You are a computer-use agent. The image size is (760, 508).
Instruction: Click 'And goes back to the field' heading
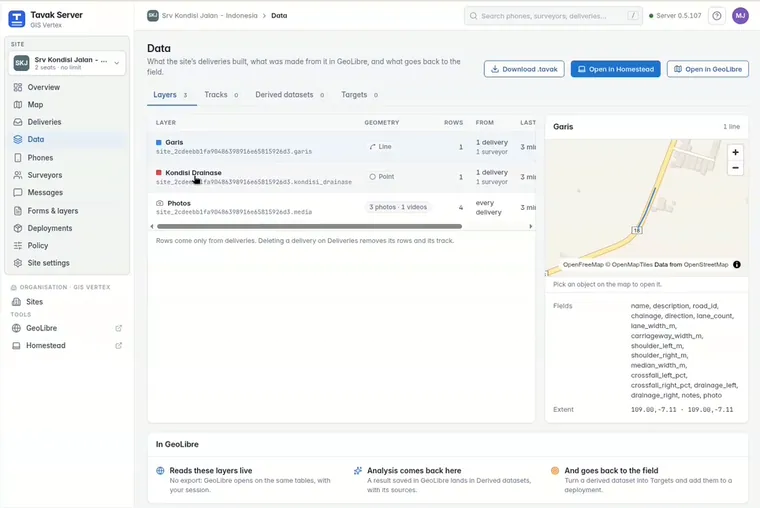tap(611, 471)
